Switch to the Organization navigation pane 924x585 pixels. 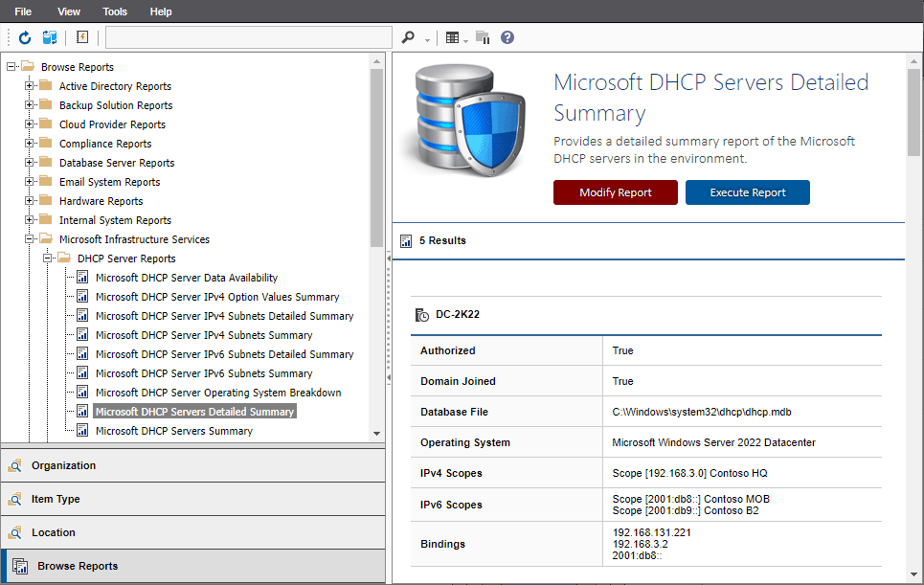[192, 465]
